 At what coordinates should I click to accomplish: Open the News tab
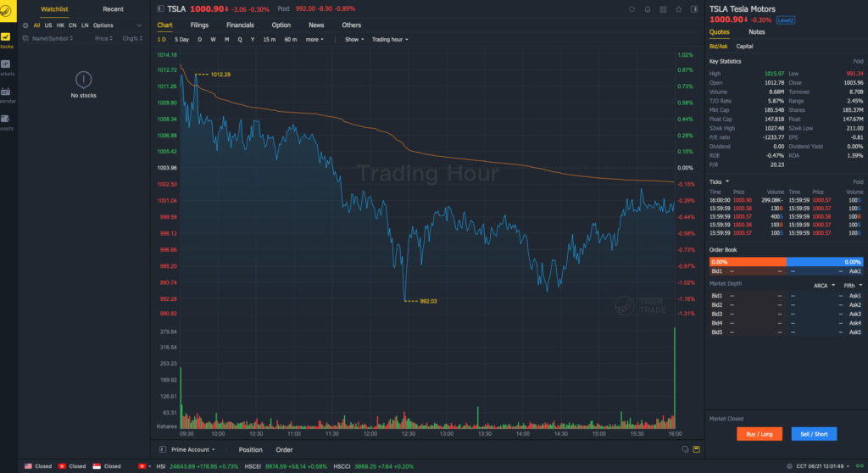pos(316,25)
